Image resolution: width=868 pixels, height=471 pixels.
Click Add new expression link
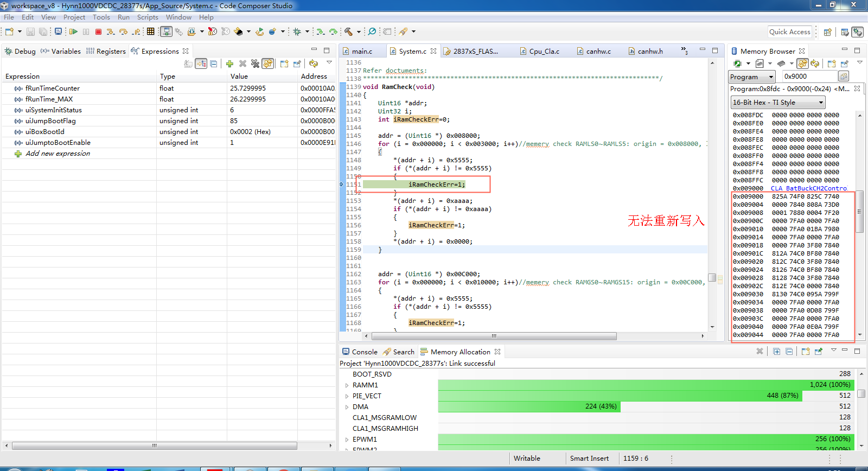pyautogui.click(x=58, y=154)
